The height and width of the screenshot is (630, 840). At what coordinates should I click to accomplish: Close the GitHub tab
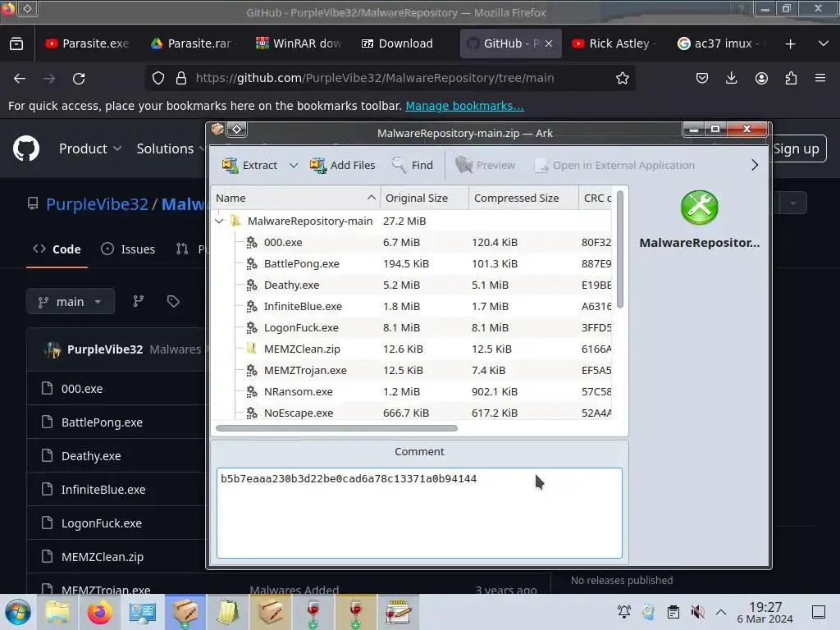click(549, 43)
